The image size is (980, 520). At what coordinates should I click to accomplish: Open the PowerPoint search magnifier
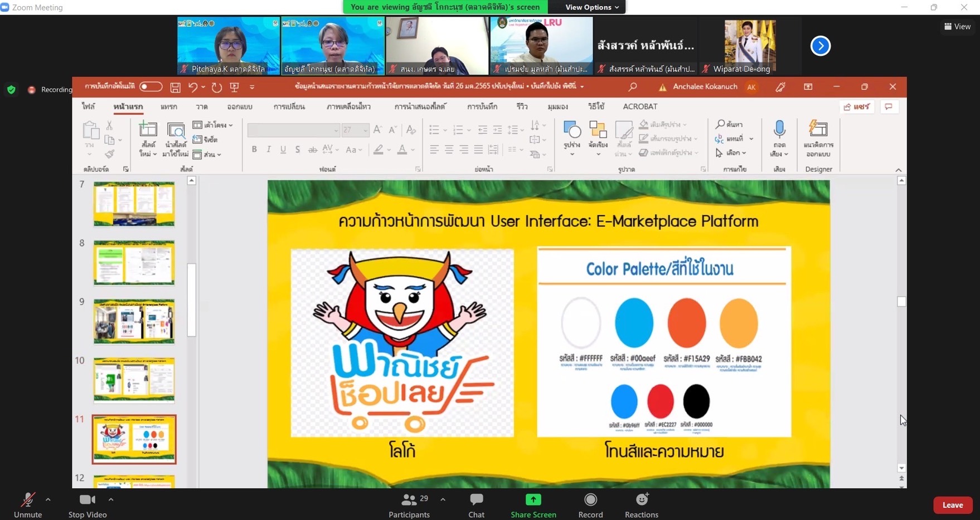click(632, 87)
